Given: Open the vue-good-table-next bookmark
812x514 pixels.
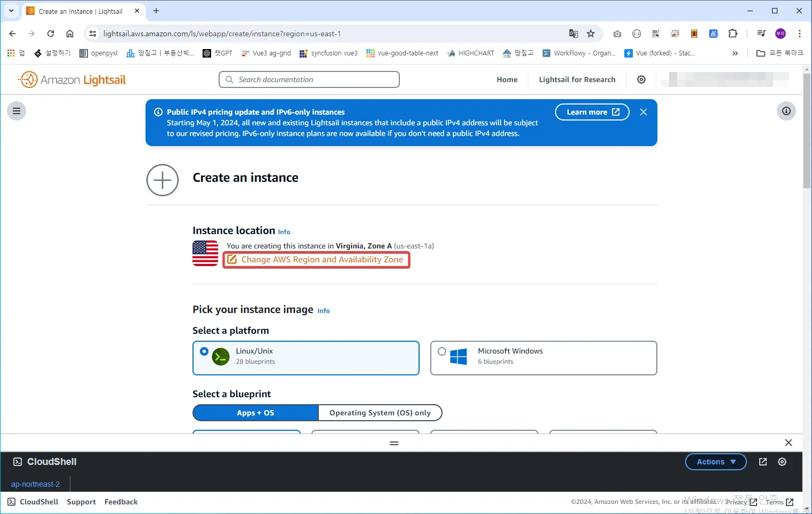Looking at the screenshot, I should [x=403, y=53].
